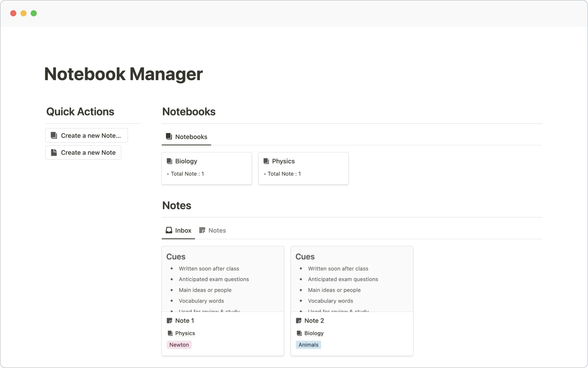The image size is (588, 368).
Task: Click the Create a new Note icon
Action: [54, 152]
